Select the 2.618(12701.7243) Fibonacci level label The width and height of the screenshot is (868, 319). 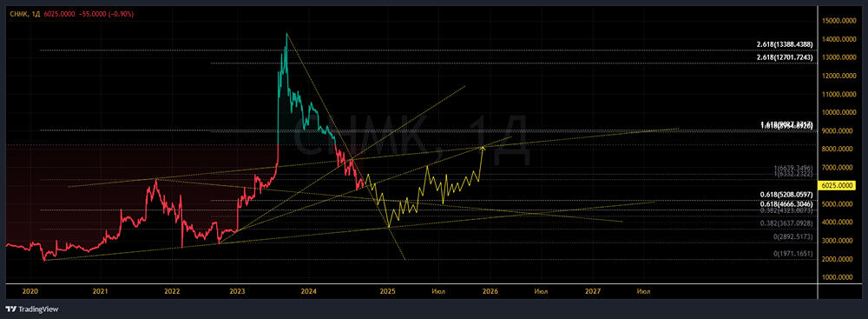[786, 57]
